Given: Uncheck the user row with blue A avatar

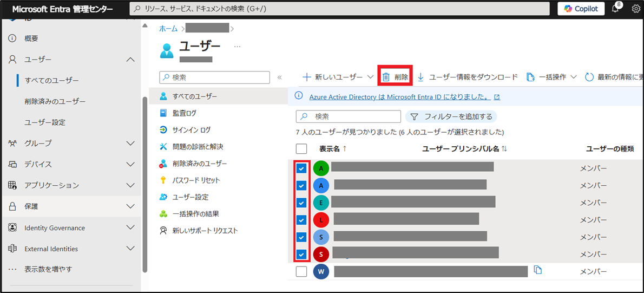Looking at the screenshot, I should pyautogui.click(x=301, y=186).
